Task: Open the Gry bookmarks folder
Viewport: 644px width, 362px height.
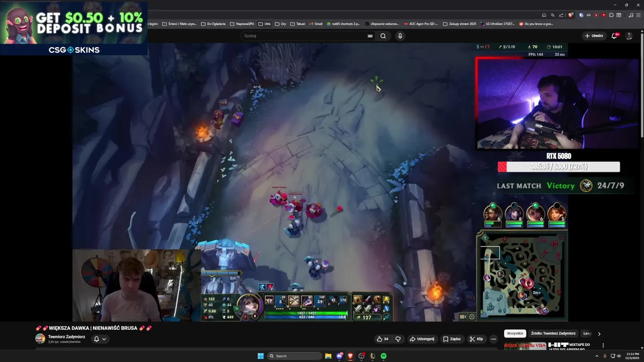Action: tap(280, 24)
